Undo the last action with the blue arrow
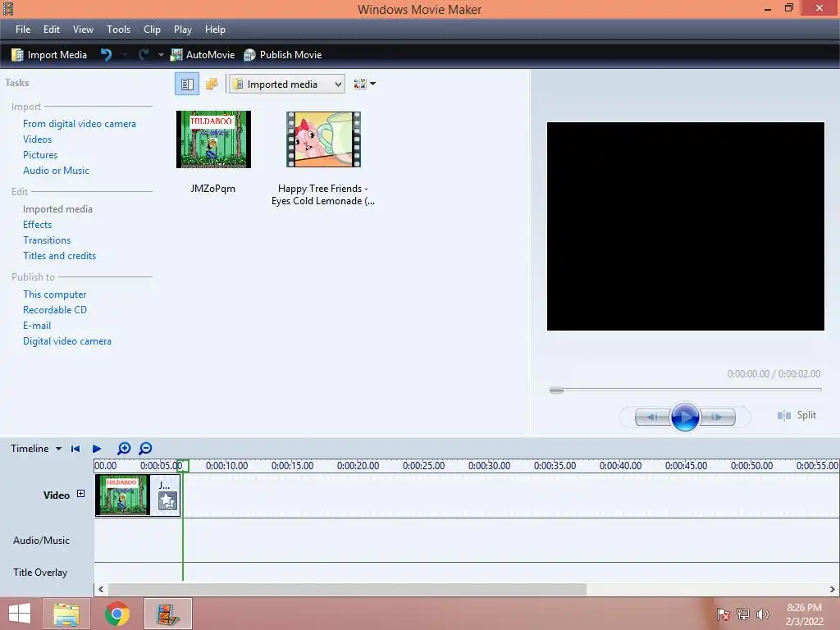This screenshot has height=630, width=840. (x=106, y=55)
